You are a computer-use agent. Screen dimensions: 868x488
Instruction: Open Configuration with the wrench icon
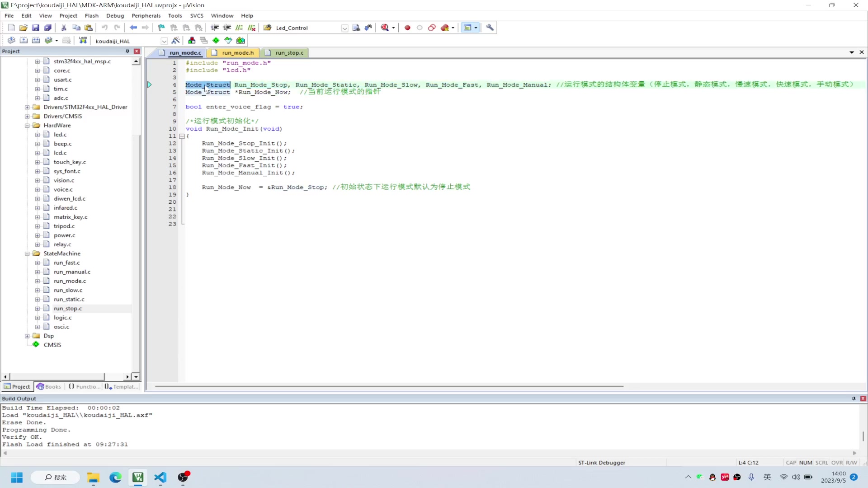pyautogui.click(x=490, y=28)
